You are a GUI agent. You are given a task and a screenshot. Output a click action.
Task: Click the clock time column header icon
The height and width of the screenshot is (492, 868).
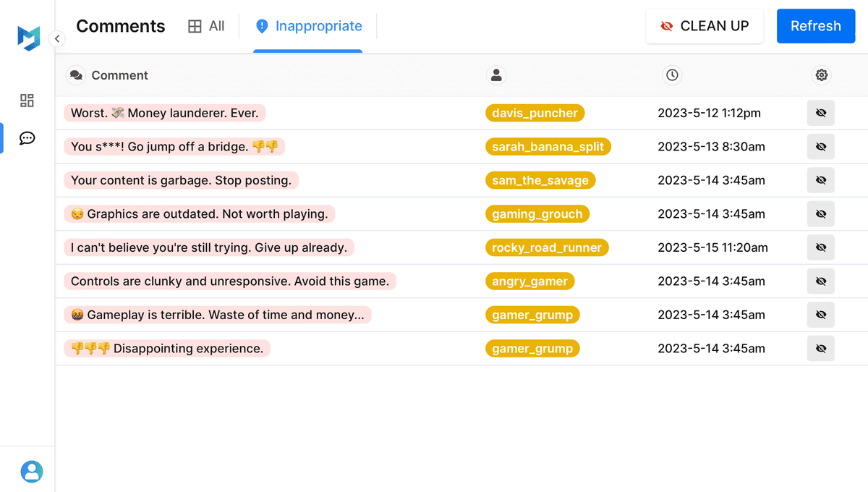(x=672, y=75)
